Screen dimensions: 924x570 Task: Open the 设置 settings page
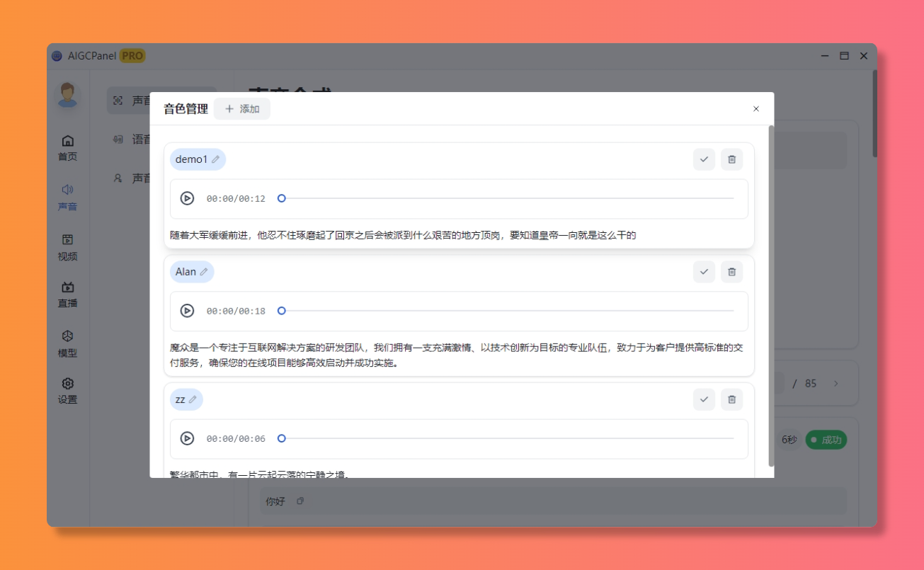67,390
